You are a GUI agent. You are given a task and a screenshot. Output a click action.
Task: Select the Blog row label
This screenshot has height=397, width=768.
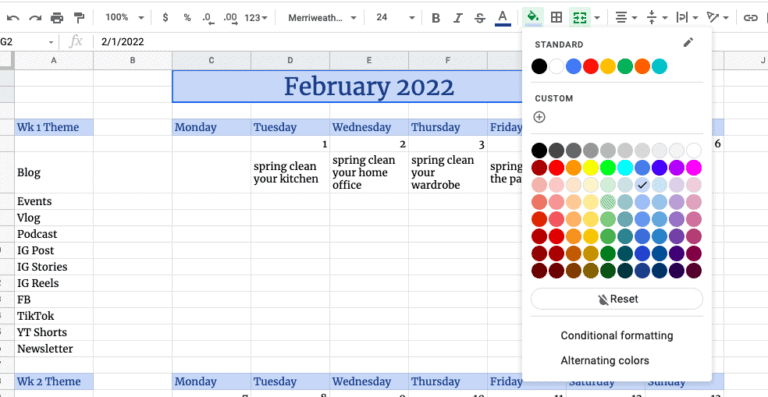pyautogui.click(x=54, y=172)
